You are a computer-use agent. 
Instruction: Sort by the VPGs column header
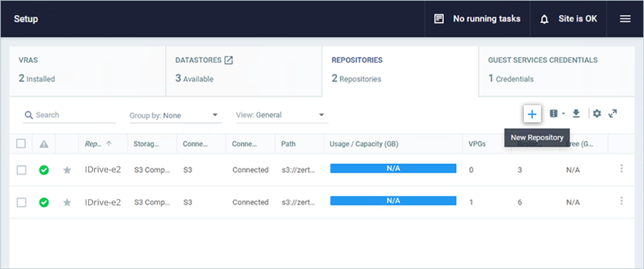(x=477, y=144)
